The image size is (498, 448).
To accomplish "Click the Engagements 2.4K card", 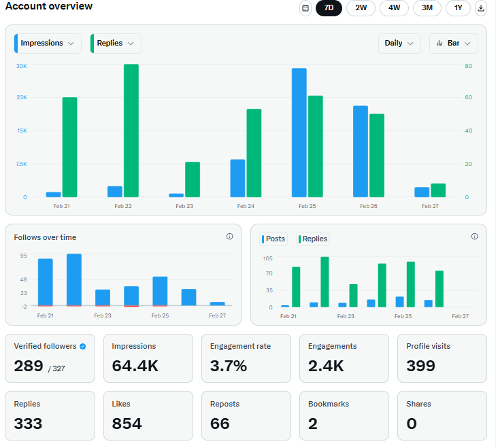I will coord(344,358).
